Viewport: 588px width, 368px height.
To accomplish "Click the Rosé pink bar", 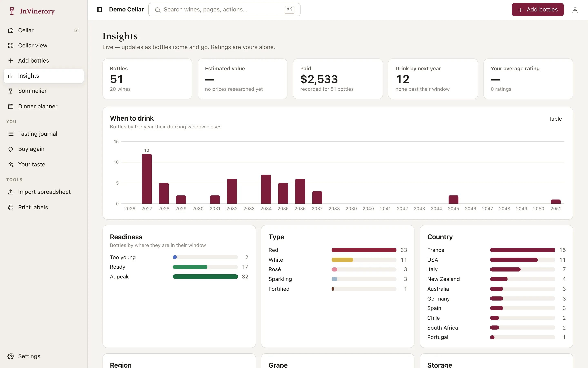I will 334,269.
